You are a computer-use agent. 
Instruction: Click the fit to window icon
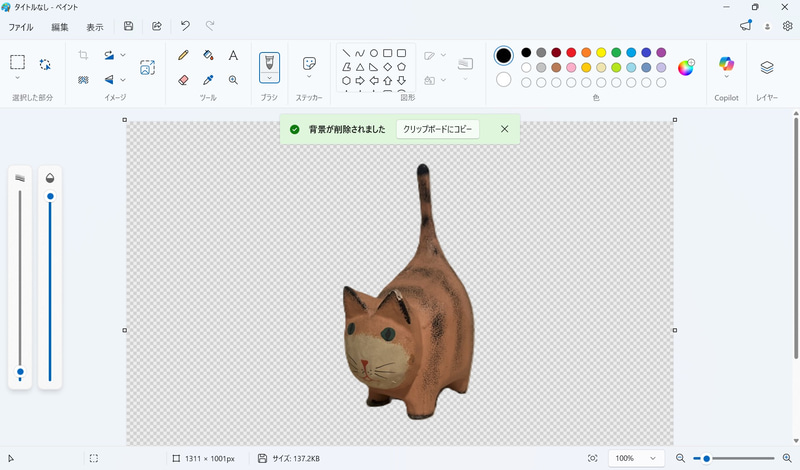click(x=592, y=458)
